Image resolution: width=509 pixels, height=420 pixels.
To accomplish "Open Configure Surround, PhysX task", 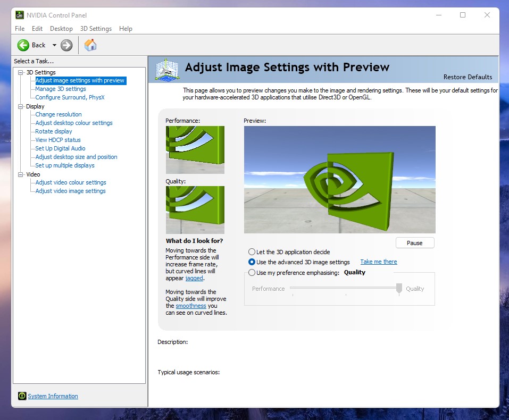I will click(x=70, y=97).
